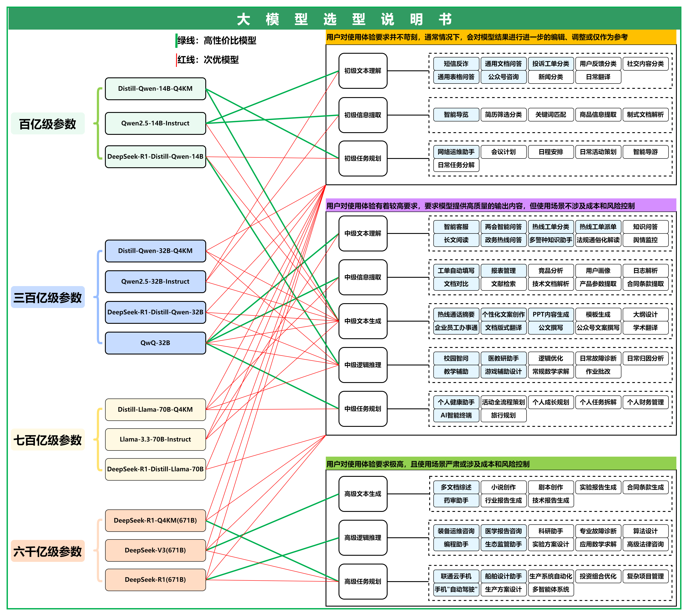Click the 短信反诈 scenario tag
Viewport: 688px width, 616px height.
(x=456, y=64)
